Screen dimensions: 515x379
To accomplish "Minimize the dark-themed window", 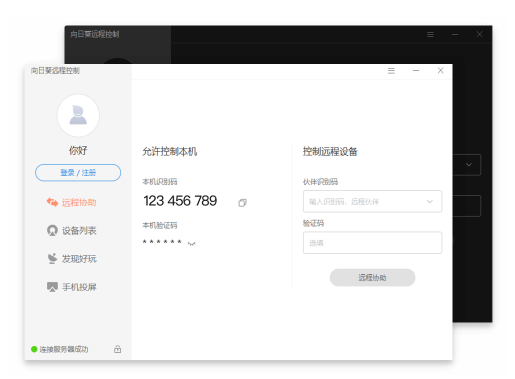I will click(x=455, y=34).
